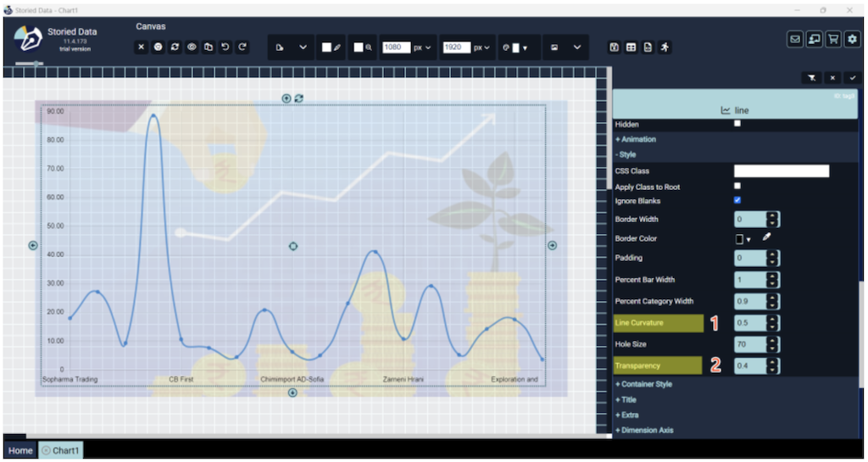Select the Chart1 tab
The width and height of the screenshot is (868, 462).
pyautogui.click(x=61, y=450)
